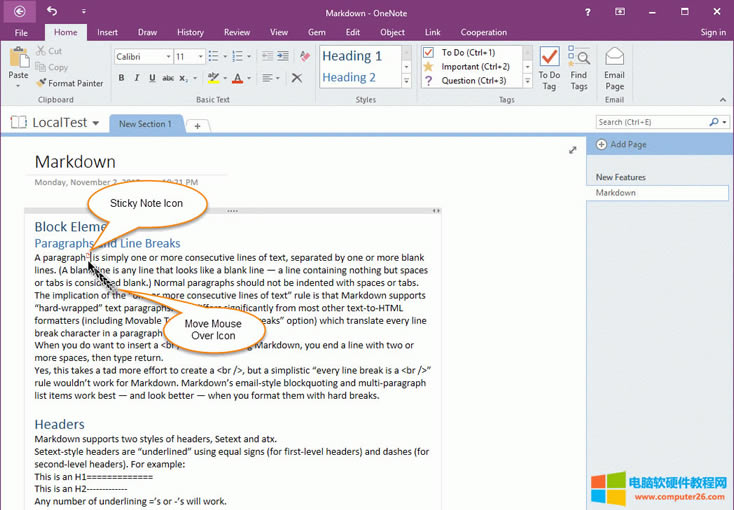
Task: Click the undo arrow in title bar
Action: tap(52, 11)
